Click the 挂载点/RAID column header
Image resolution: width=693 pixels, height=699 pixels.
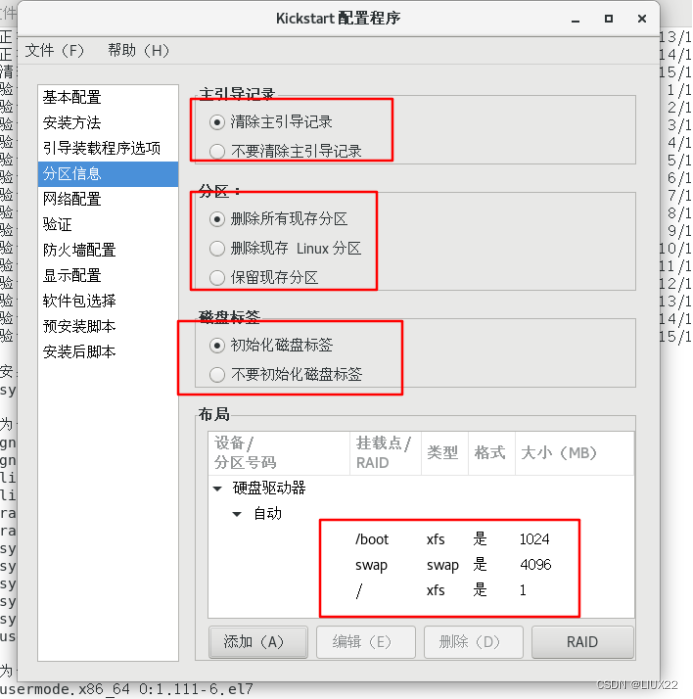(386, 453)
